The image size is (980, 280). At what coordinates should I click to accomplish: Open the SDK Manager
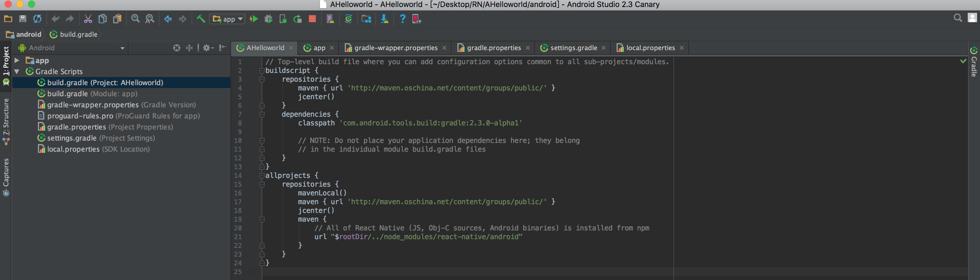[366, 18]
